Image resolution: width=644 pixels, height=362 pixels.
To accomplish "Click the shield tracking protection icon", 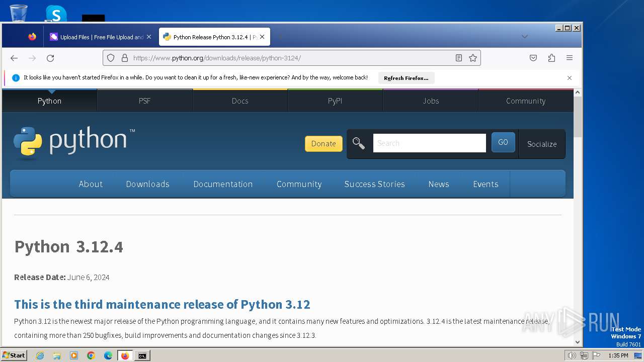I will click(111, 58).
